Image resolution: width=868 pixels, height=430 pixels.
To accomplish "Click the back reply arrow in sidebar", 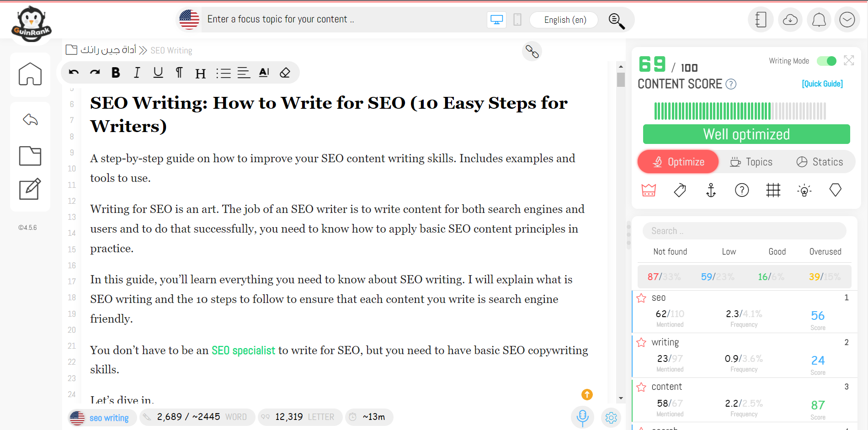I will point(30,120).
